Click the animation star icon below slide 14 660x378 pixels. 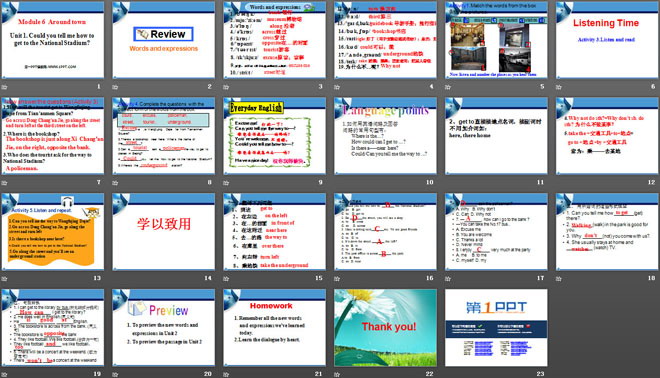(115, 279)
